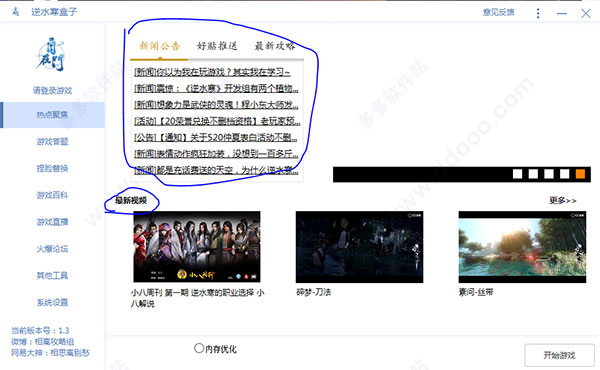Open the three-dot more options menu
Image resolution: width=600 pixels, height=370 pixels.
[538, 13]
